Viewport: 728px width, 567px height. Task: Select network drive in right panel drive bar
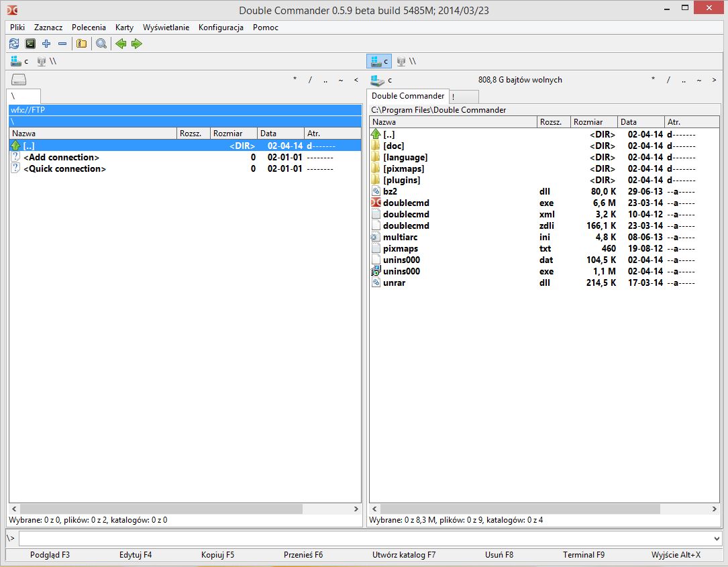click(407, 61)
